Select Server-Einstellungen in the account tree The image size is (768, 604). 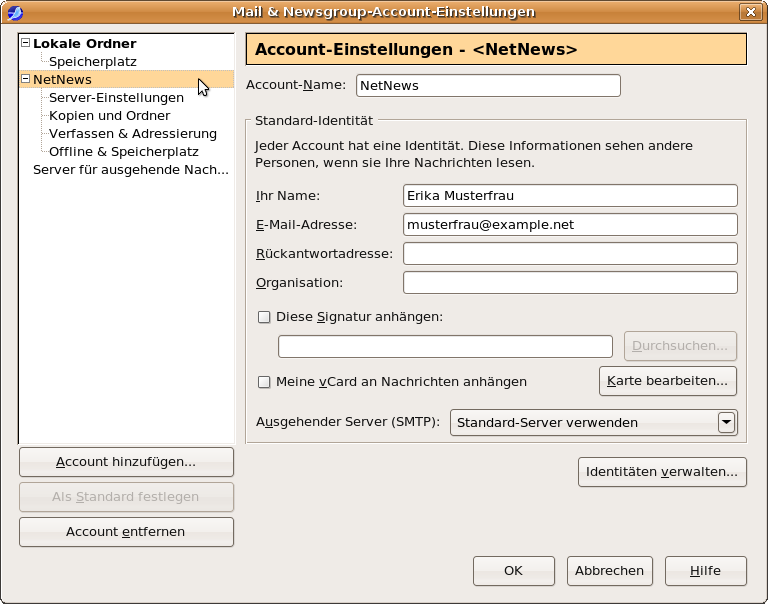pos(116,98)
